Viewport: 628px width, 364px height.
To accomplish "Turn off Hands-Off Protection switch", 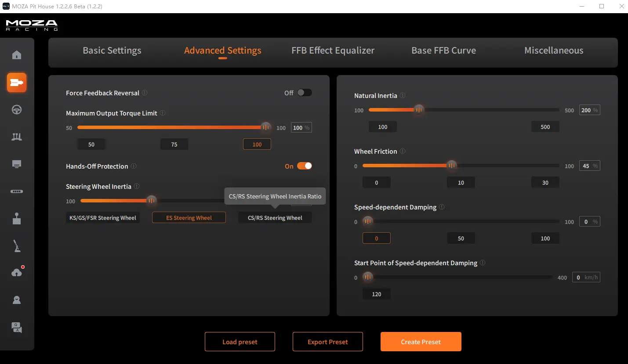I will tap(305, 166).
